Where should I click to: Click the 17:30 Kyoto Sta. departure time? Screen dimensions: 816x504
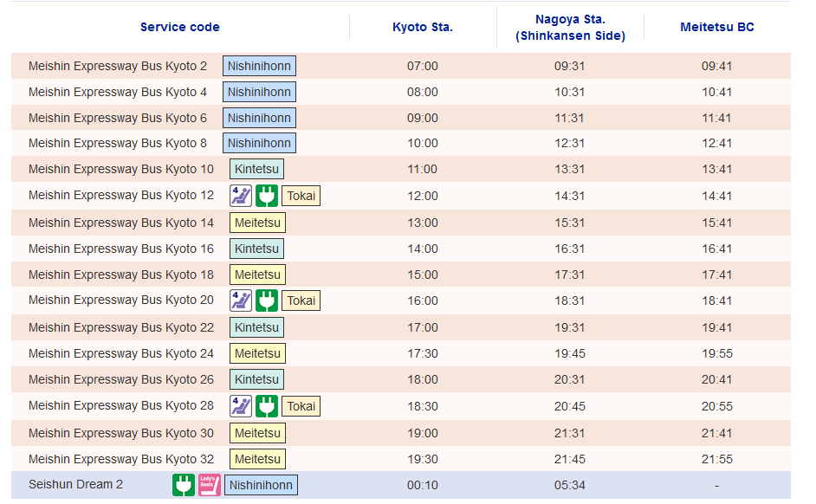tap(423, 353)
